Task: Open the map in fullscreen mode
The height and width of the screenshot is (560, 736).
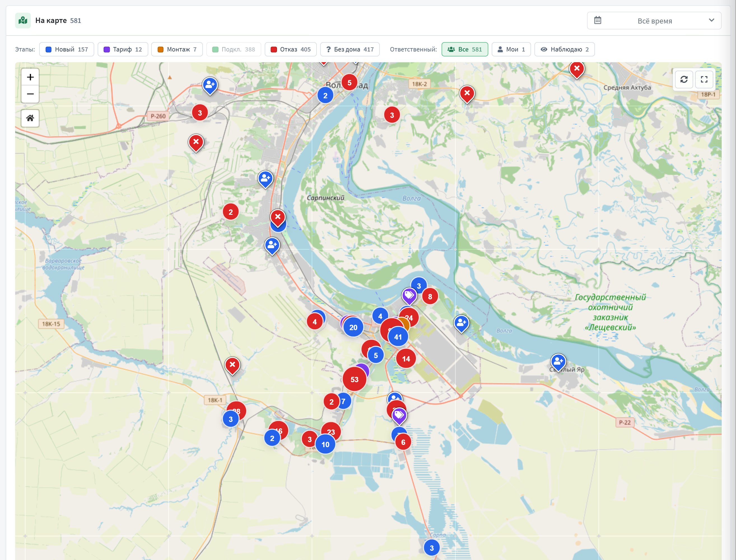Action: pos(704,79)
